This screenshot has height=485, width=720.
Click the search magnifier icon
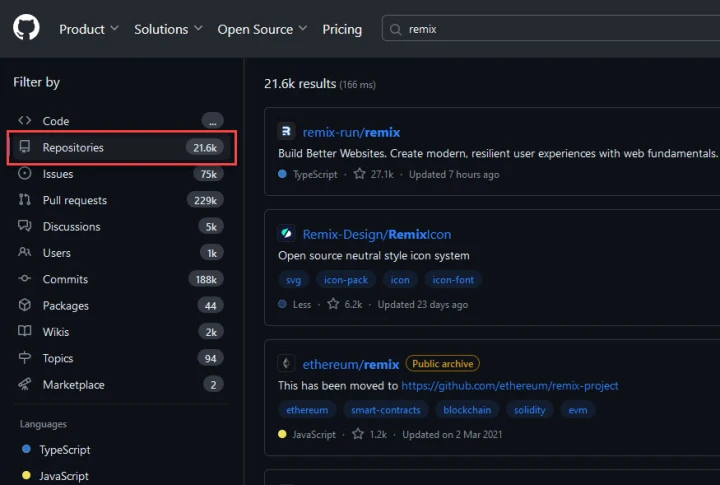395,29
